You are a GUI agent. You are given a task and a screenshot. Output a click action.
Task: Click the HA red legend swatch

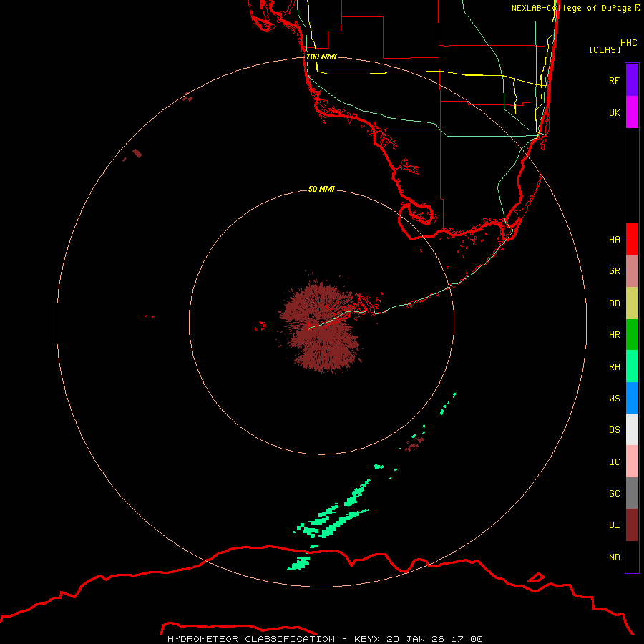(632, 239)
